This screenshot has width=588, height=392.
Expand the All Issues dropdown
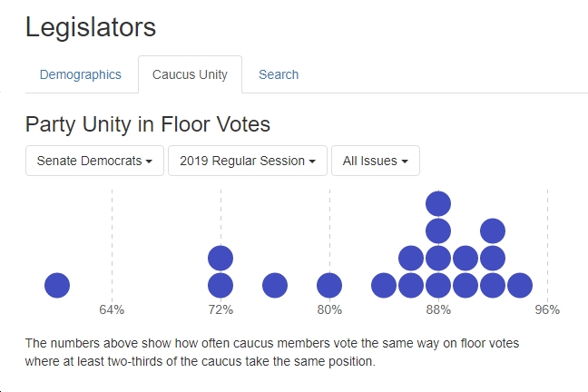click(x=376, y=161)
